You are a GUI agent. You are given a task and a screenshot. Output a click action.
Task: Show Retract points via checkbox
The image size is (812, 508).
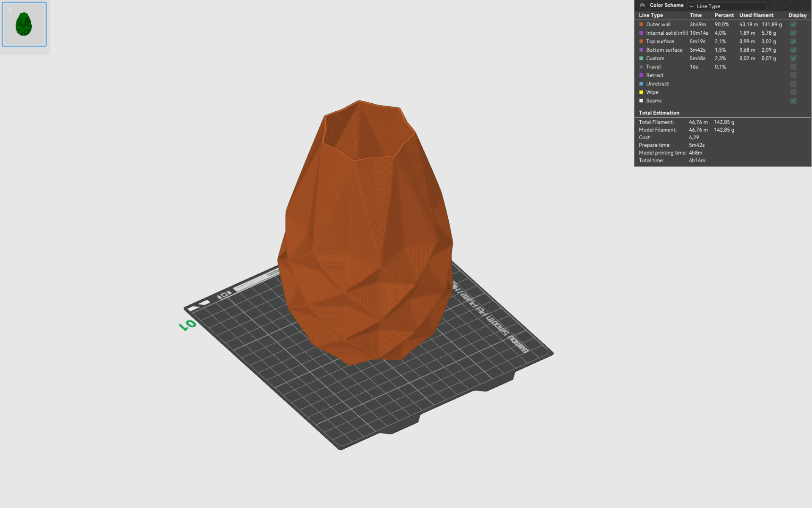(x=793, y=75)
